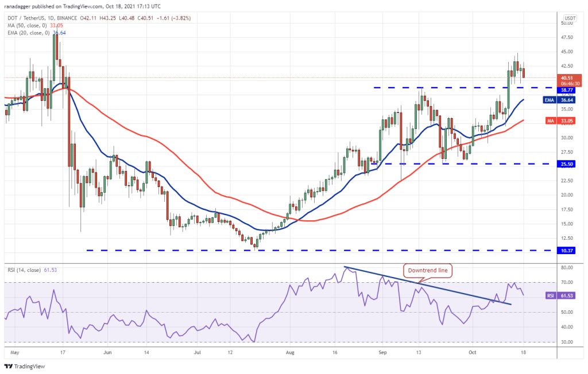Click the TradingView logo at bottom left
This screenshot has width=588, height=374.
pos(25,366)
